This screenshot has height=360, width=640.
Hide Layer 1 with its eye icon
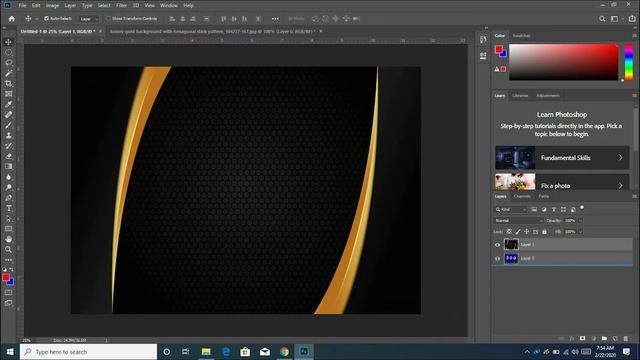pos(497,245)
